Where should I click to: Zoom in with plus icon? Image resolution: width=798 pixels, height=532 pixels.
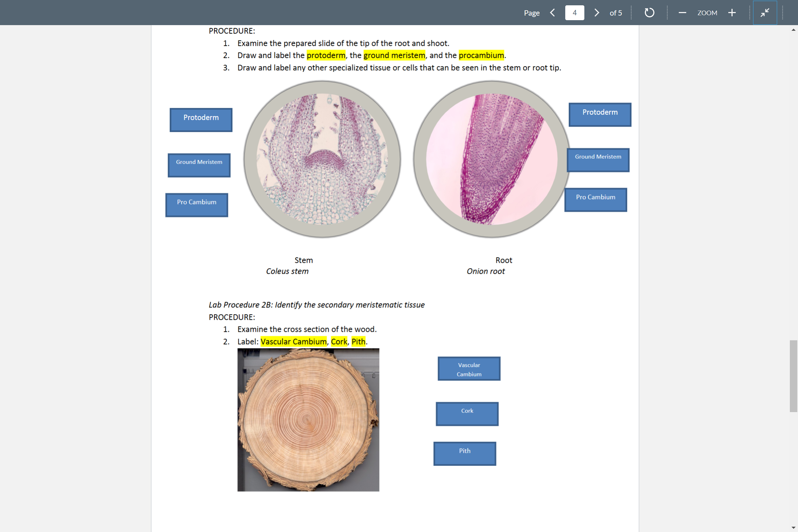click(732, 13)
